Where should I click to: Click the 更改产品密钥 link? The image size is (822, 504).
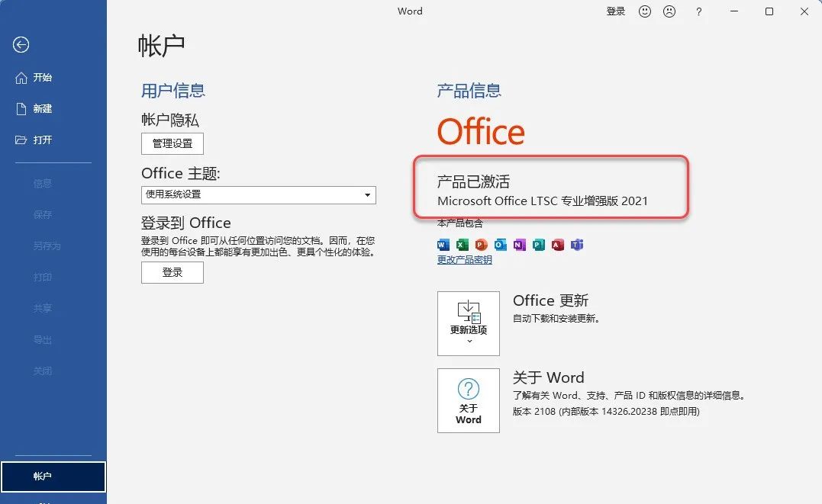pyautogui.click(x=464, y=260)
